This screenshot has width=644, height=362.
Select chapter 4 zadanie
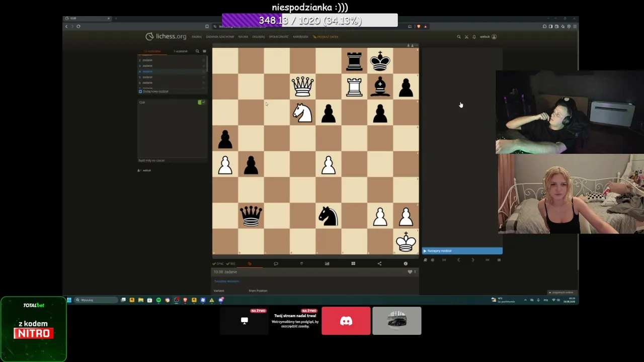pyautogui.click(x=171, y=71)
